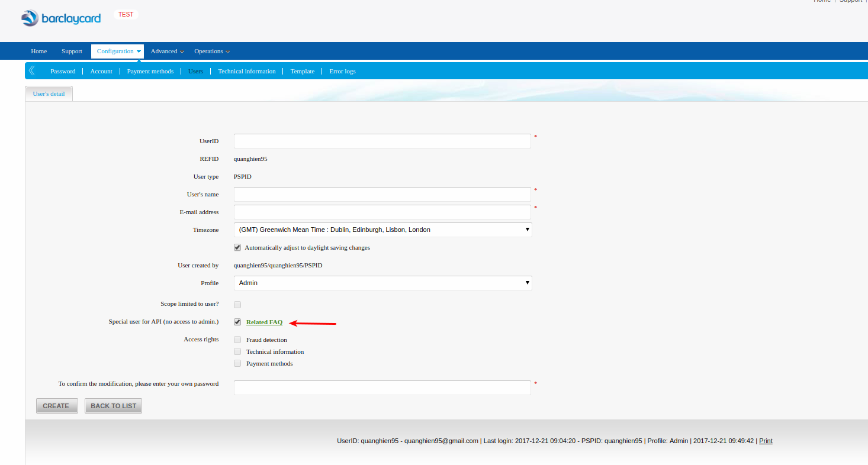868x465 pixels.
Task: Click the Print link in footer
Action: pos(766,441)
